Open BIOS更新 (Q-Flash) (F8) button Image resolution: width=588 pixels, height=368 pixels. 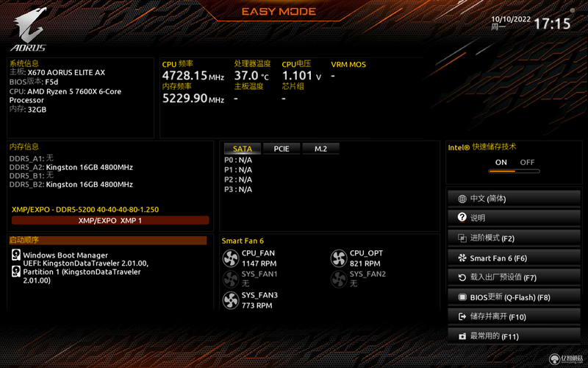[514, 297]
